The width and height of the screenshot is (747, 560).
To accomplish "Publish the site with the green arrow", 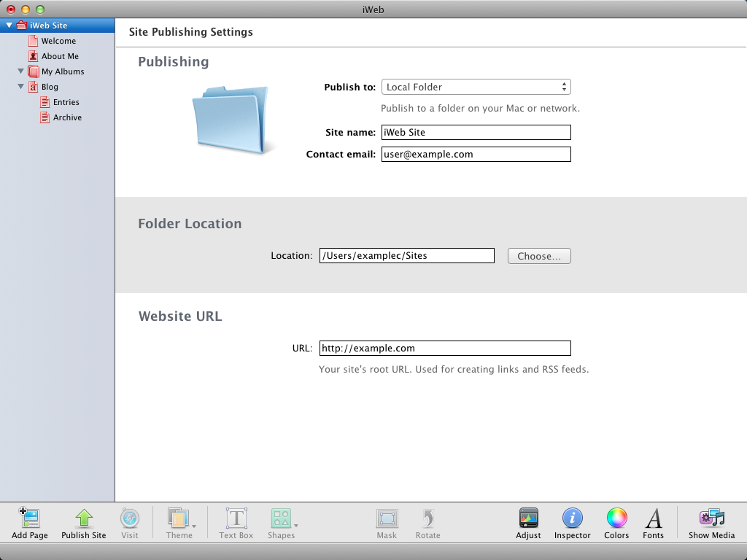I will (x=84, y=518).
